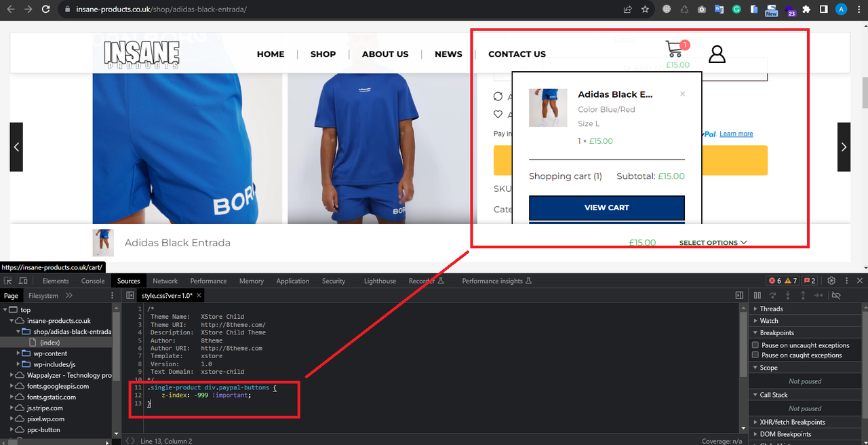Expand fonts.googleapis.com tree node
The width and height of the screenshot is (868, 445).
click(12, 386)
